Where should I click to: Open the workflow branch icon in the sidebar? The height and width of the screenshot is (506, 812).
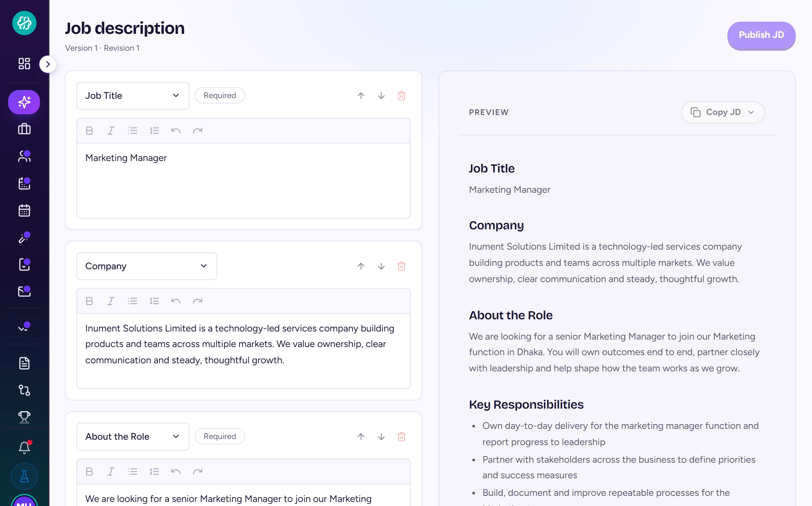coord(24,390)
